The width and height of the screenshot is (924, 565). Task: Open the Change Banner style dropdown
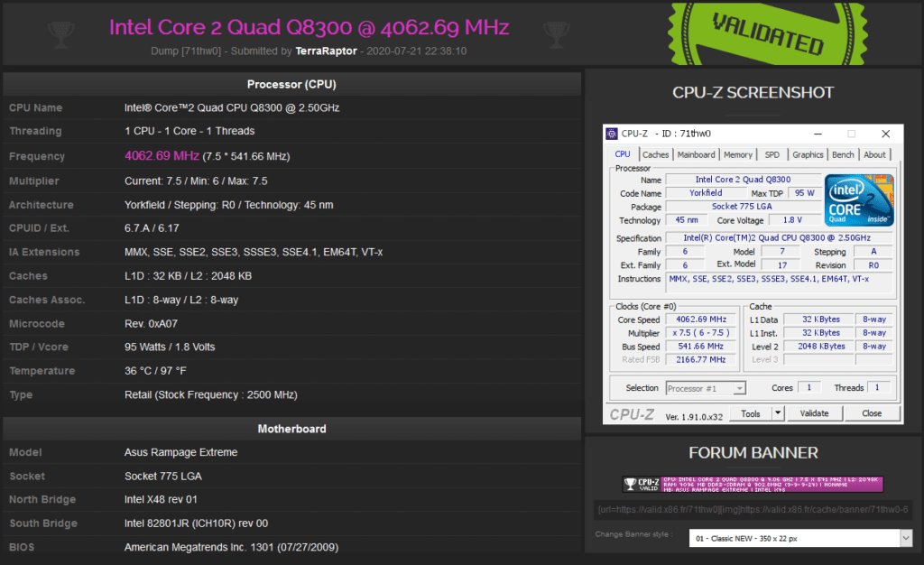[x=800, y=538]
